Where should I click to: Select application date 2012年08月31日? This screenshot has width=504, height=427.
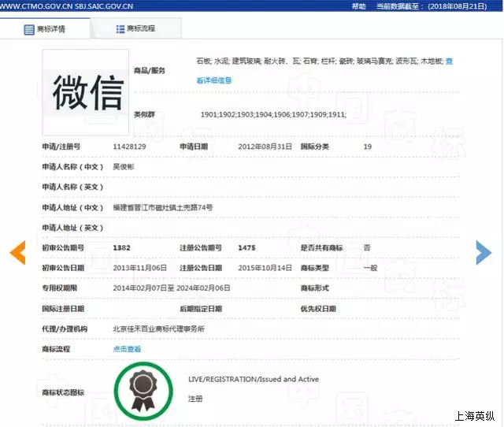pos(265,147)
